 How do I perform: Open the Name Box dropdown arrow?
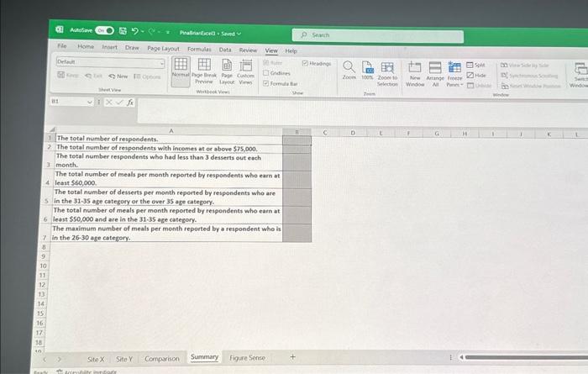click(x=89, y=102)
